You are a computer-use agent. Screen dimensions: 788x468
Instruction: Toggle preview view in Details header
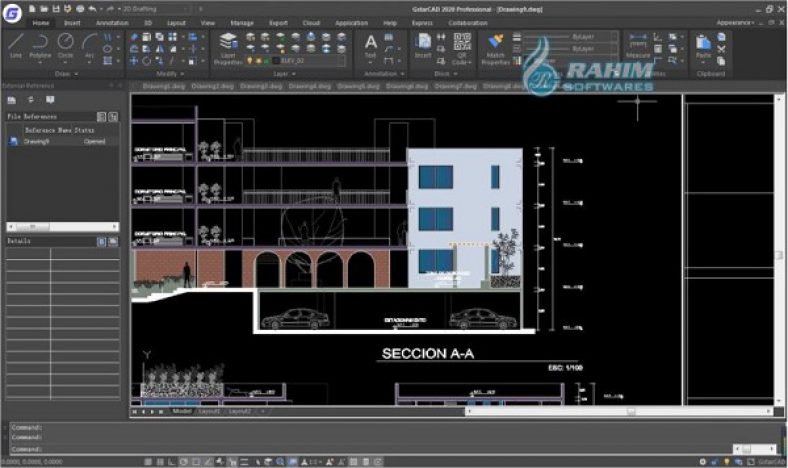click(x=113, y=241)
